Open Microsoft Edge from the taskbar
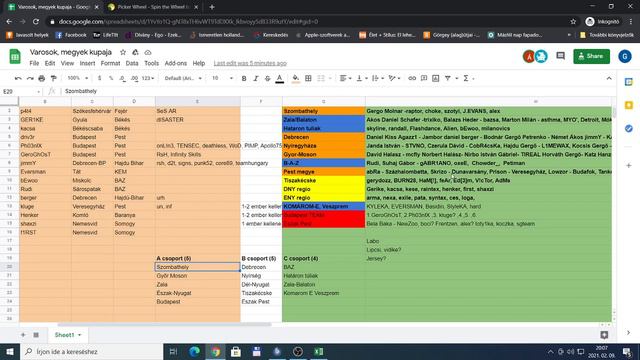 (x=195, y=351)
